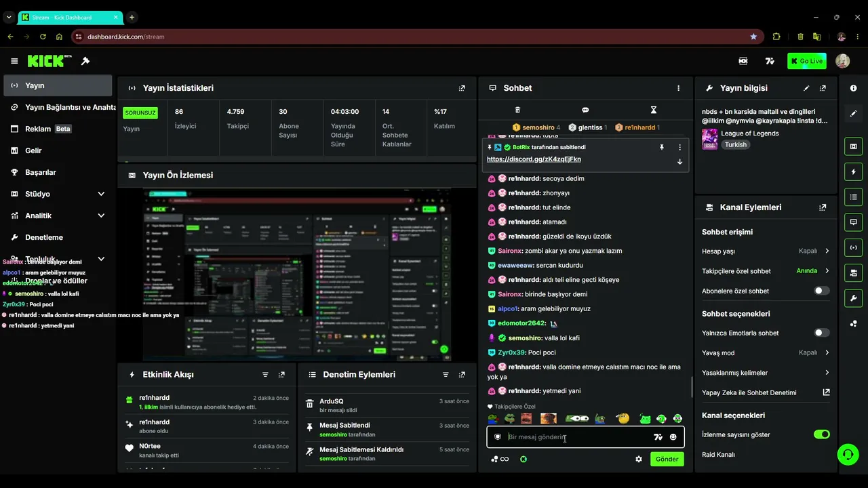Clear chat with the trash can icon
This screenshot has width=868, height=488.
click(x=517, y=110)
